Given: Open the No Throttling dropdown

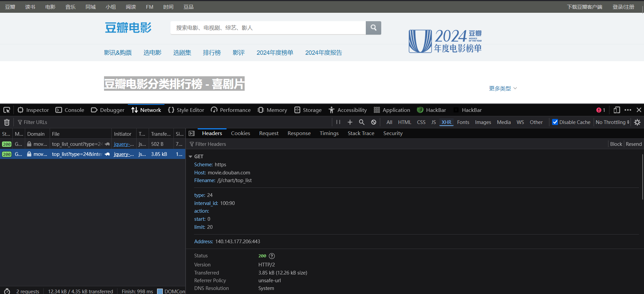Looking at the screenshot, I should click(612, 122).
